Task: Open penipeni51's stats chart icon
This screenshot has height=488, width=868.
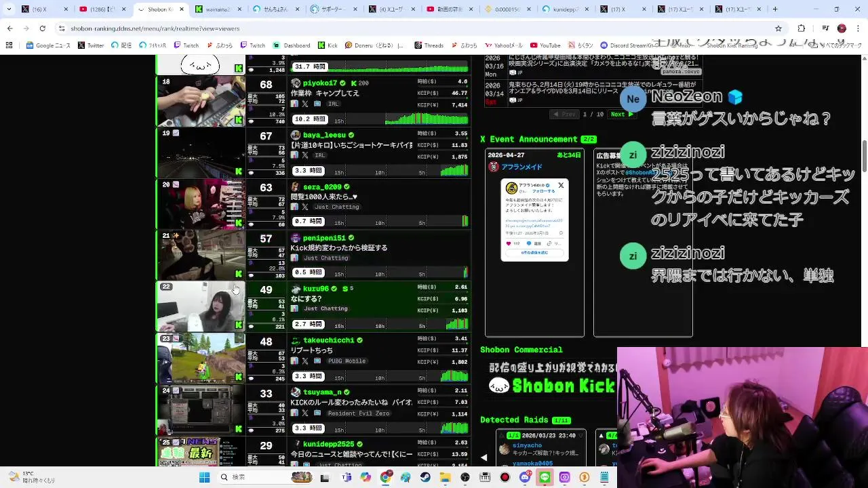Action: [294, 258]
